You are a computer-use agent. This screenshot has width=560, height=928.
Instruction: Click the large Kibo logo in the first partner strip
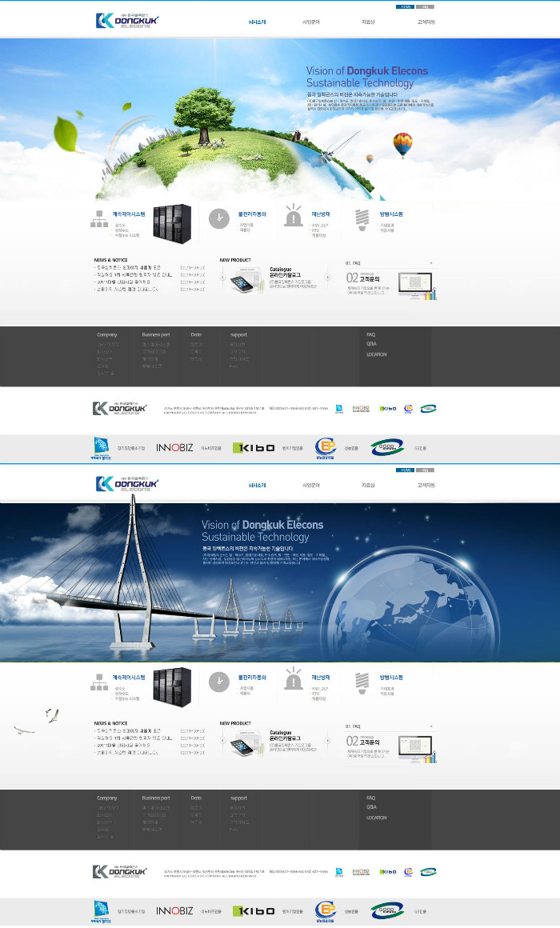(x=254, y=448)
